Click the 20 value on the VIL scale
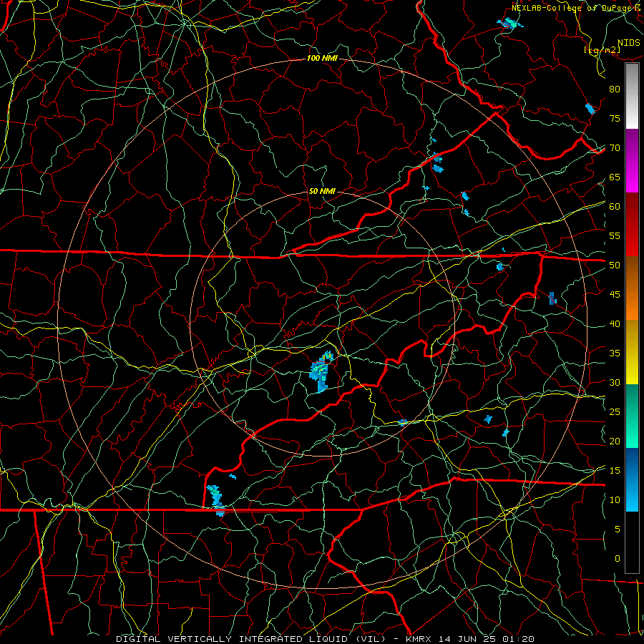The image size is (644, 644). (615, 441)
